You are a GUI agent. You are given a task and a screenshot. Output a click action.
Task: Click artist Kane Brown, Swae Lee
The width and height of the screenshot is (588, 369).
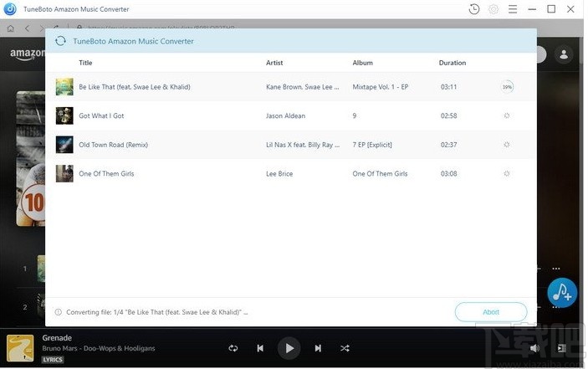click(x=303, y=87)
